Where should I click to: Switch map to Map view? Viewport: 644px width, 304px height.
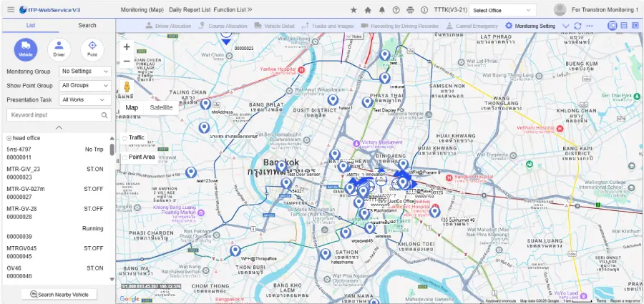click(x=132, y=107)
